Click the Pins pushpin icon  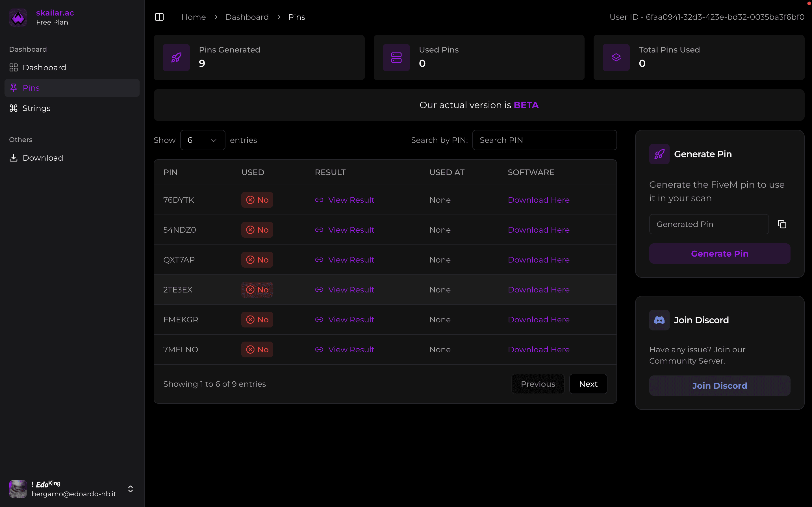14,88
